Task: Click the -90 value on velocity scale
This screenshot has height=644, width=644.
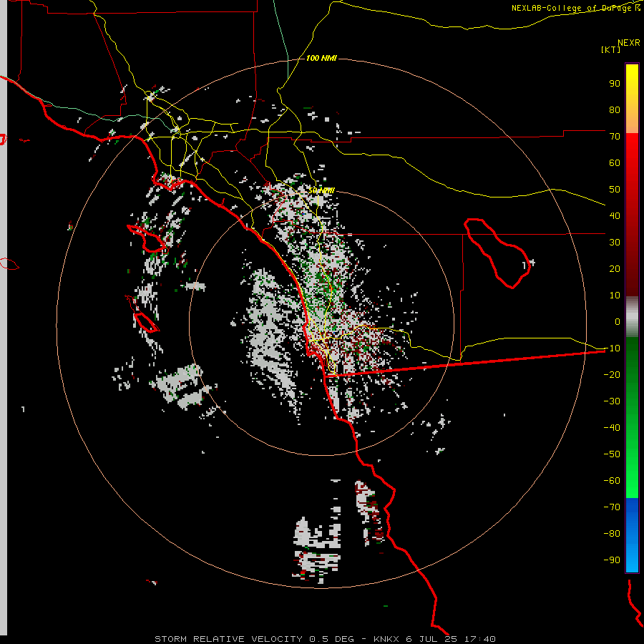Action: [612, 560]
